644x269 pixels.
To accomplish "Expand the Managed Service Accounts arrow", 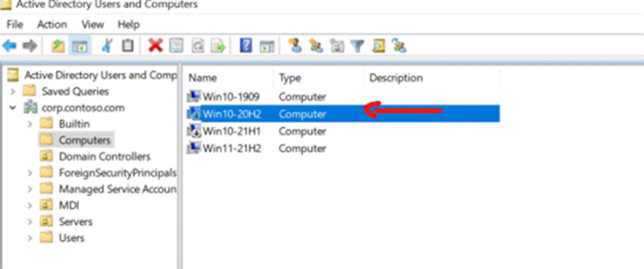I will [30, 189].
